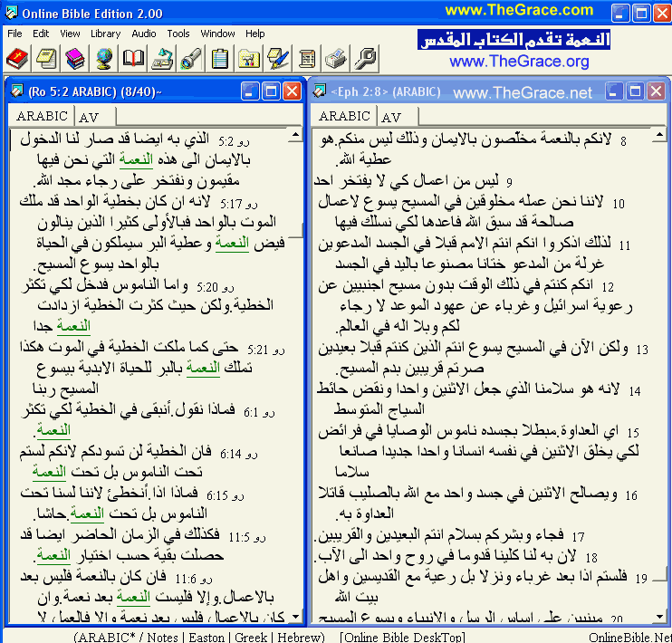Click verse number 8 in Eph window

pos(623,141)
